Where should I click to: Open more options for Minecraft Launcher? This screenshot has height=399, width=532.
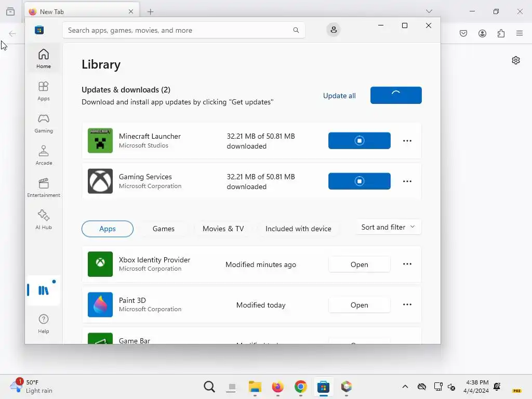coord(407,140)
